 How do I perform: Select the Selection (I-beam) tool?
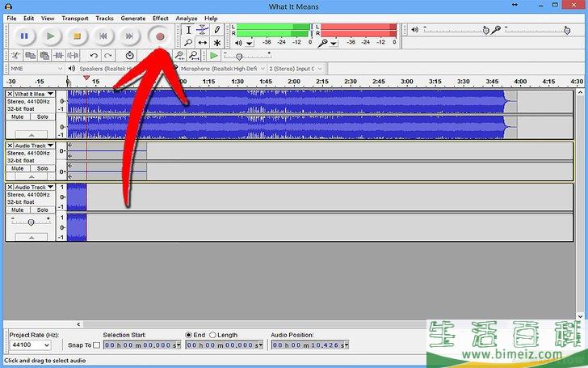click(189, 30)
